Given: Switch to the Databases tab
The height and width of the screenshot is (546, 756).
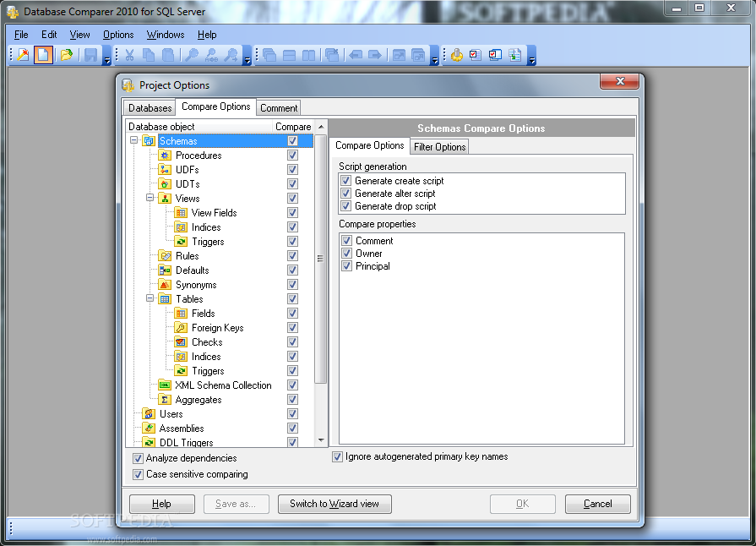Looking at the screenshot, I should click(150, 108).
